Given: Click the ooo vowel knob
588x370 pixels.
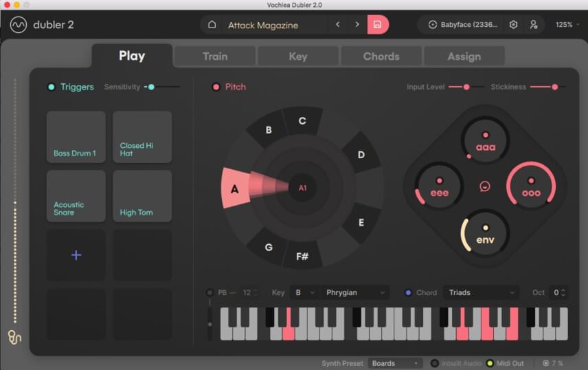Looking at the screenshot, I should pyautogui.click(x=531, y=186).
